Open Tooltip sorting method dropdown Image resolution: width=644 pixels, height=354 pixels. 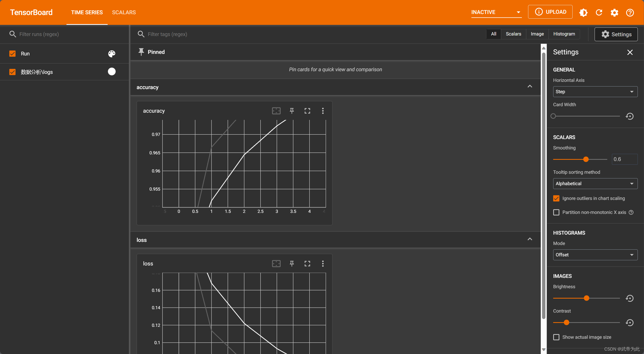click(x=595, y=184)
